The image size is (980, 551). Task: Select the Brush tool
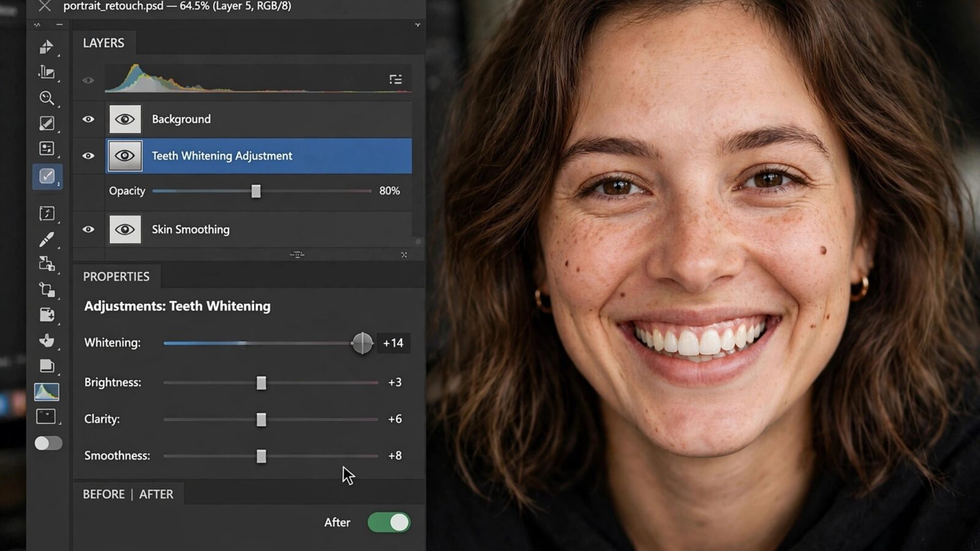click(47, 239)
